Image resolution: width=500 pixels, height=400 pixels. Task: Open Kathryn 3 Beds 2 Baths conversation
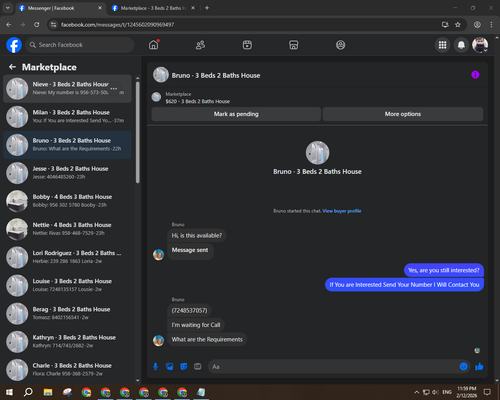pos(67,342)
